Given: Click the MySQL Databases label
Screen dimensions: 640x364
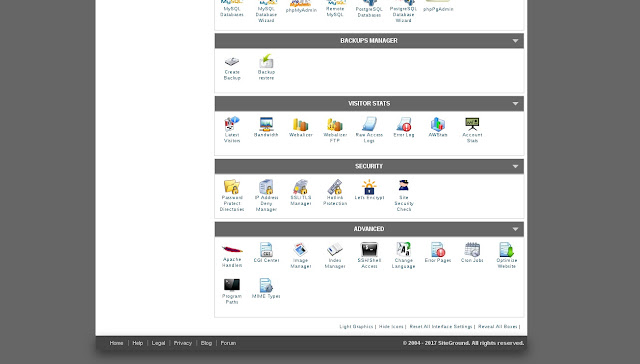Looking at the screenshot, I should tap(232, 11).
